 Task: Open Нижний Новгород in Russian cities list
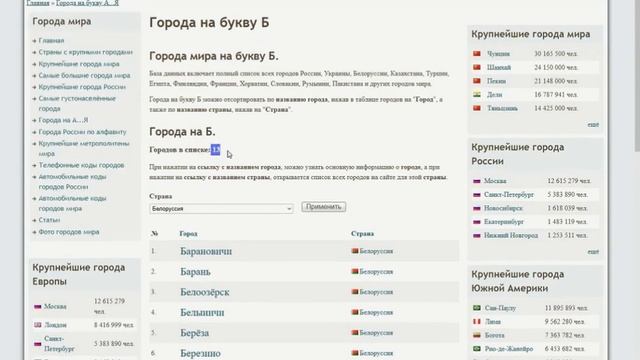(511, 236)
